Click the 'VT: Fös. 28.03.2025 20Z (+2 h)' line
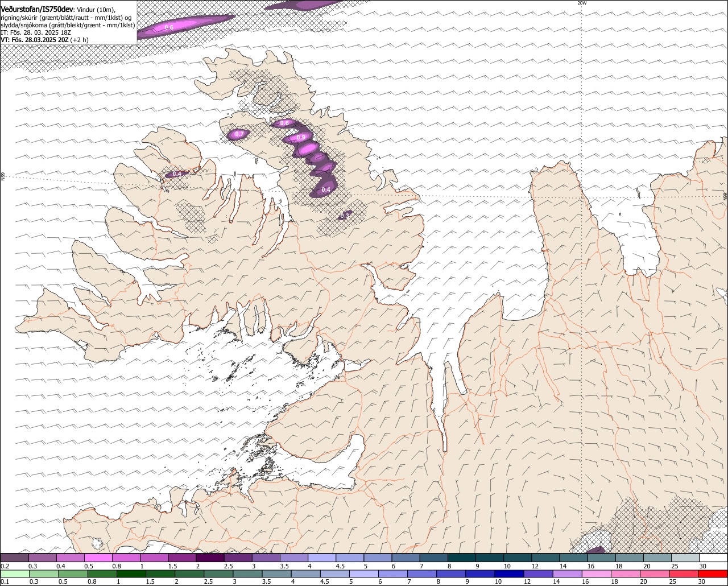This screenshot has width=728, height=586. point(44,40)
